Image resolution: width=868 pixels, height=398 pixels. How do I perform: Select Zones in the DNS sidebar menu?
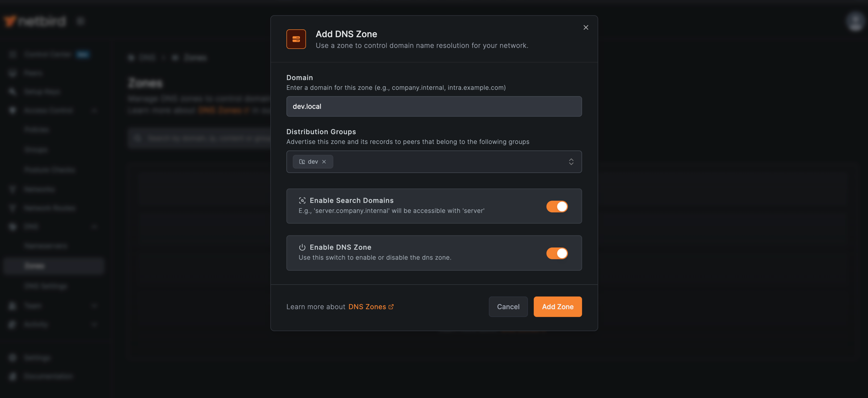pyautogui.click(x=34, y=266)
